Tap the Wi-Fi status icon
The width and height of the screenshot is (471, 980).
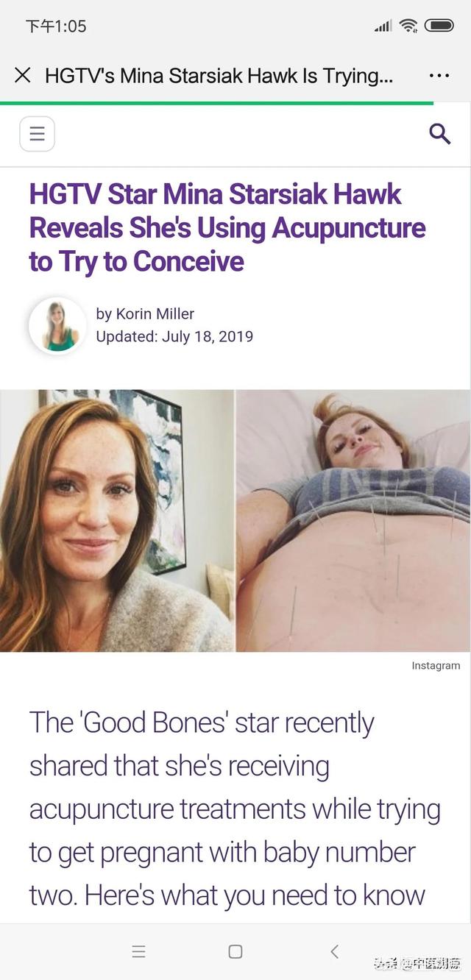pos(408,26)
